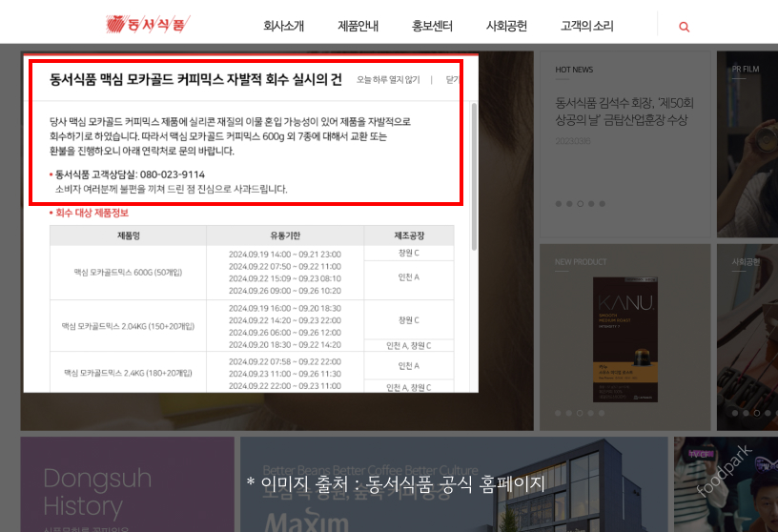Screen dimensions: 778x532
Task: Click the date 2024.09.26 09:00 ~ 09.26 10:20
Action: [285, 291]
